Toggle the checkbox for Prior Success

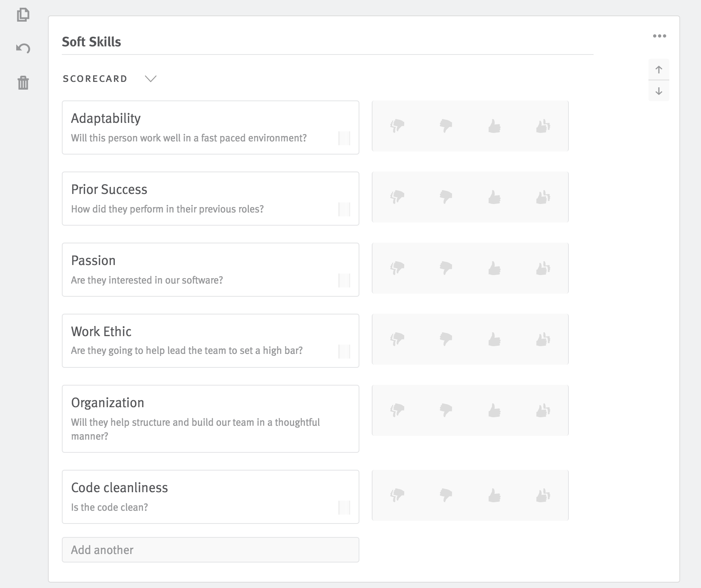tap(344, 209)
